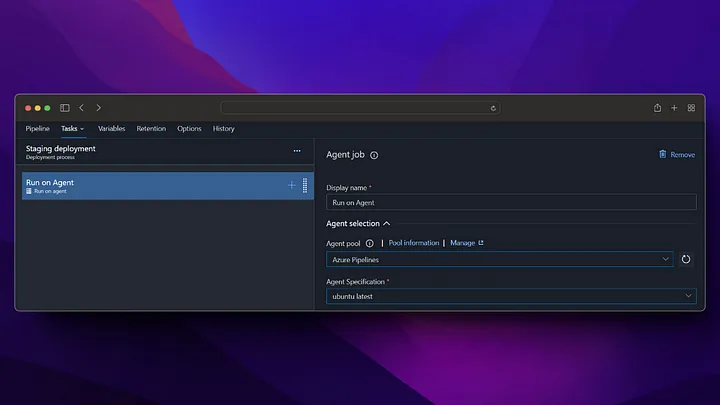Open the Pool information link
Screen dimensions: 720x405
click(x=414, y=243)
